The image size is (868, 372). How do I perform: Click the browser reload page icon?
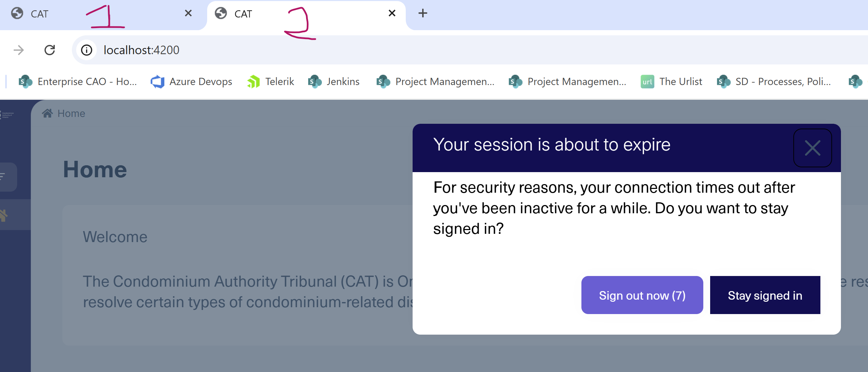point(50,50)
